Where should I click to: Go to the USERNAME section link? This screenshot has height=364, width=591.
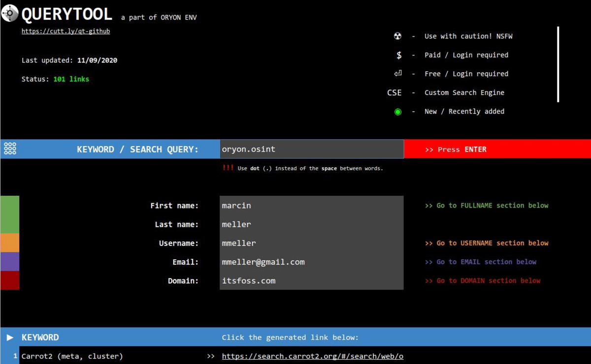(487, 243)
